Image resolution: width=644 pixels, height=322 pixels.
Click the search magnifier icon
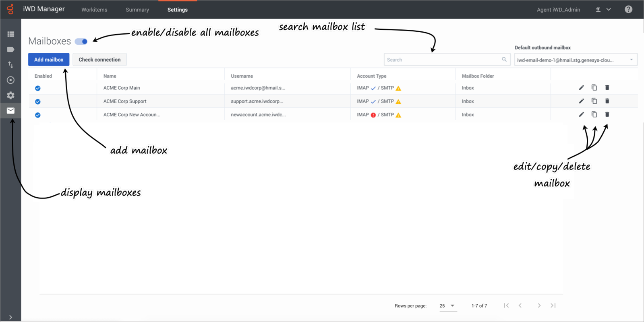504,60
